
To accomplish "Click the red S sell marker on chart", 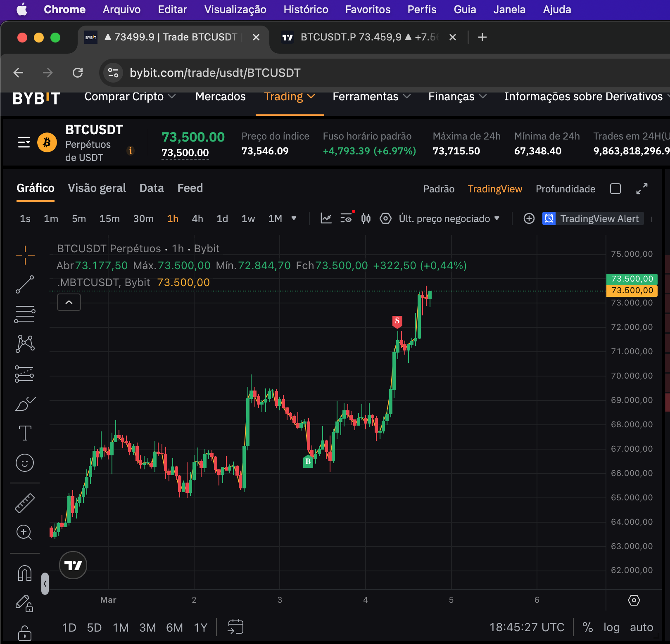I will tap(397, 321).
